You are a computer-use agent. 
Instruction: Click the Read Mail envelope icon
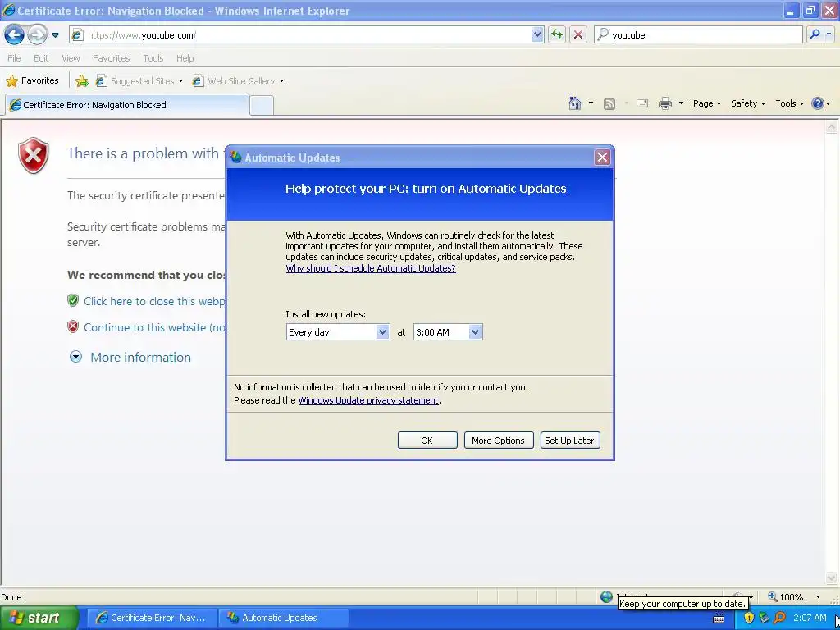(642, 103)
